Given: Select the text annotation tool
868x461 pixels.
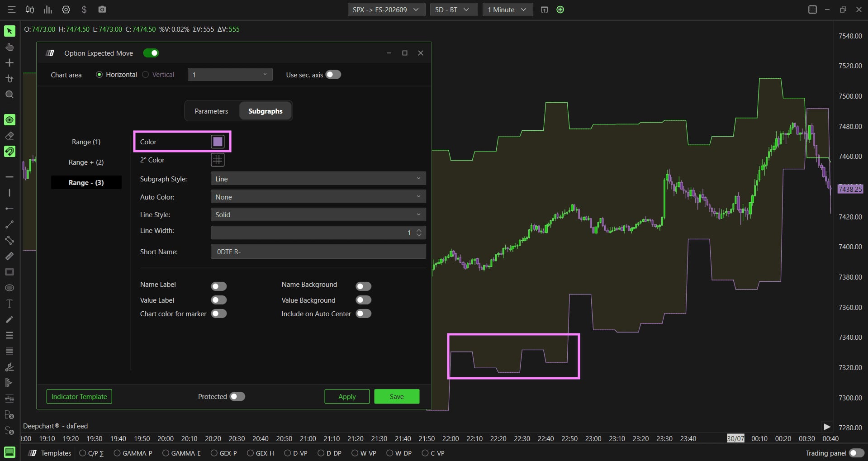Looking at the screenshot, I should pos(9,304).
